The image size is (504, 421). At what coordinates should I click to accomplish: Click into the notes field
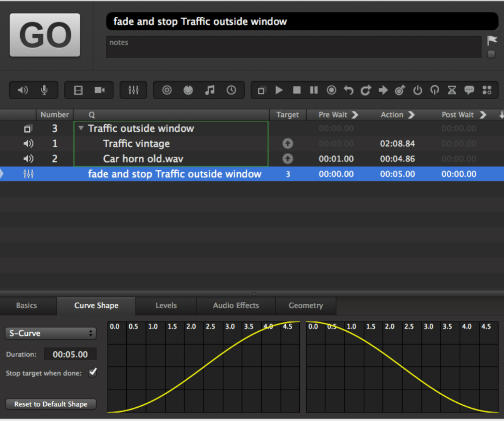(x=294, y=47)
